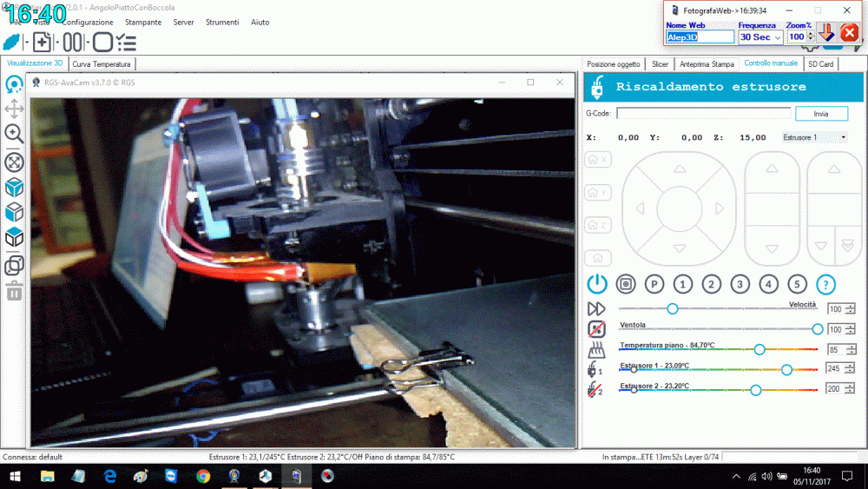Click the rotate view icon in left sidebar
The width and height of the screenshot is (868, 489).
[14, 84]
